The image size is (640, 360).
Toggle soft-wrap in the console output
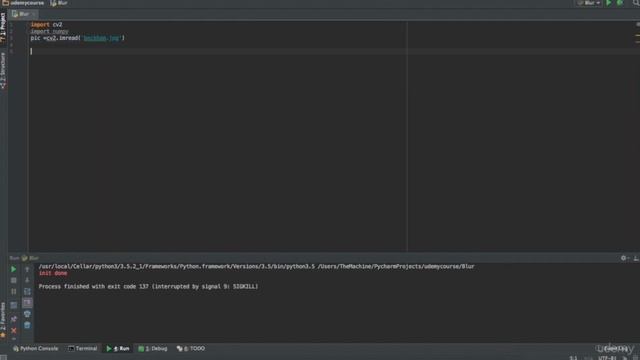pos(27,291)
